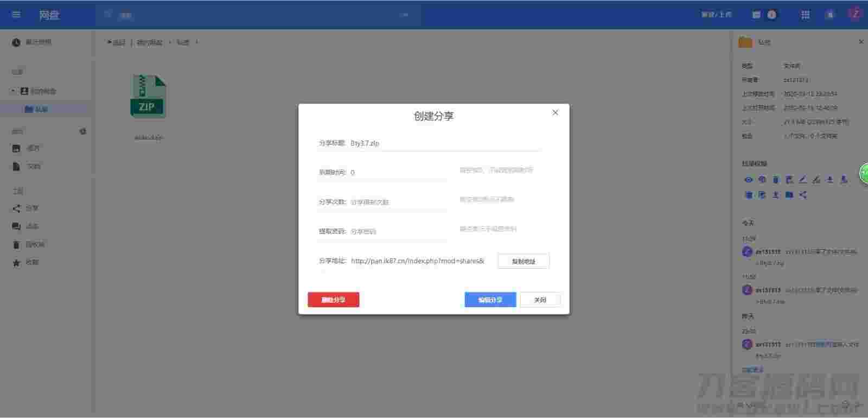Open the documents category in the sidebar
868x418 pixels.
click(27, 167)
